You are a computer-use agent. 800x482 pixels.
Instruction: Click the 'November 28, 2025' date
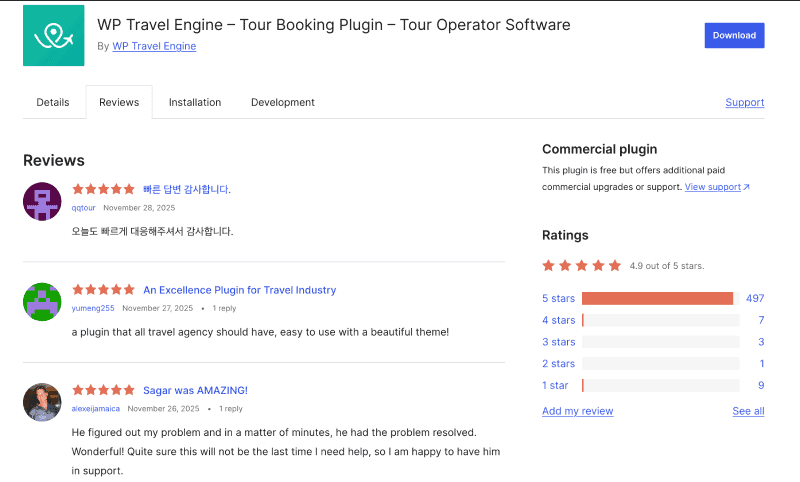coord(139,208)
